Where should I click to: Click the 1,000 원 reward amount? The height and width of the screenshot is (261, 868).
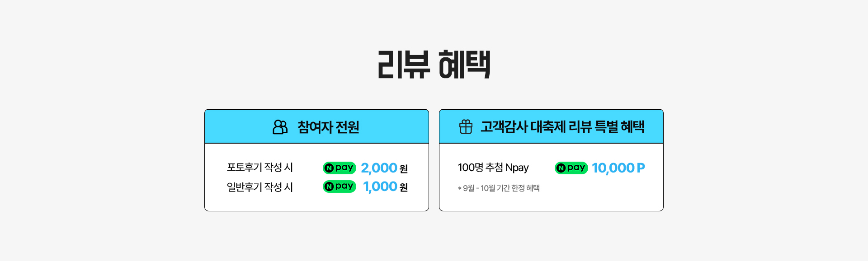385,186
